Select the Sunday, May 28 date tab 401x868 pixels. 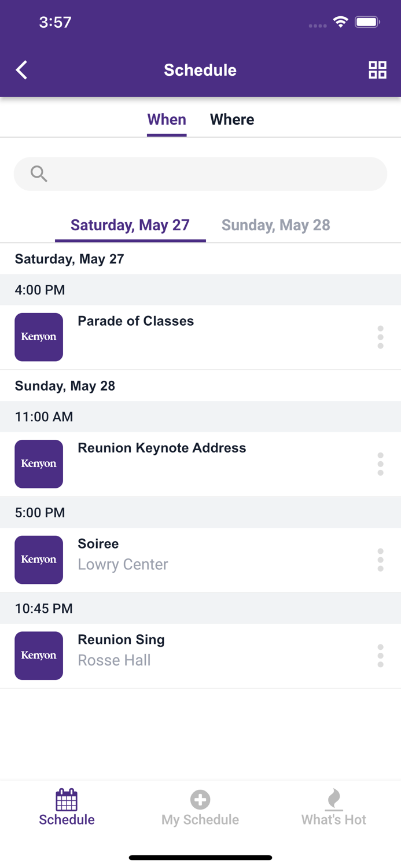tap(276, 225)
